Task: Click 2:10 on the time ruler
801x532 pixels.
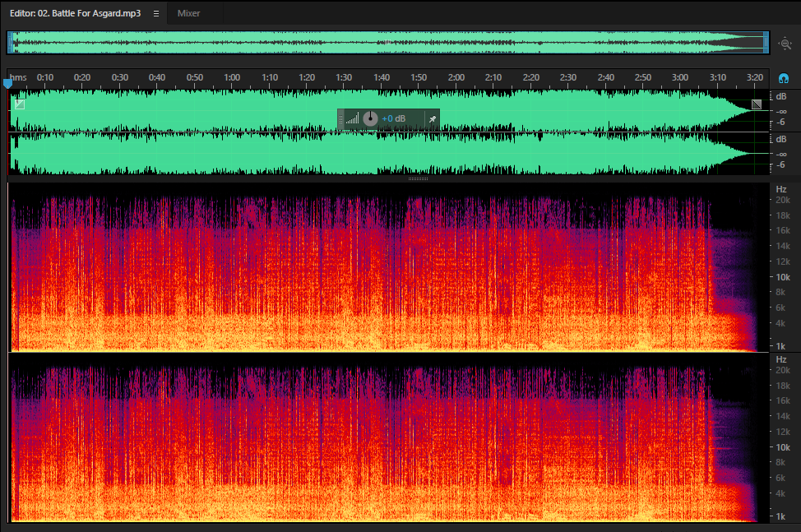Action: 493,77
